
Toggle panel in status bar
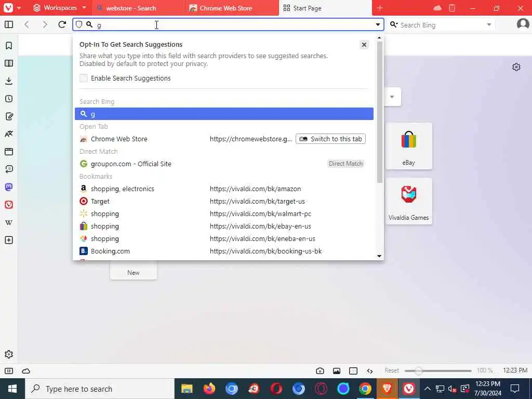point(9,371)
